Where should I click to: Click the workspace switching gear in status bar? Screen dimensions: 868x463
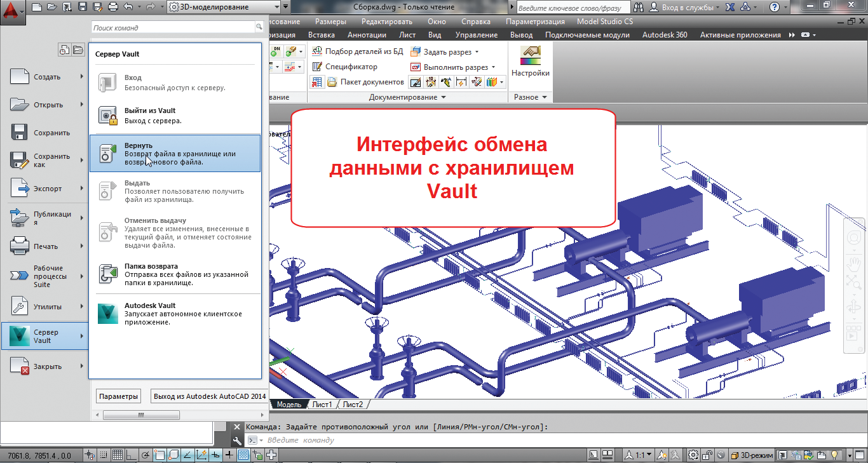point(693,455)
